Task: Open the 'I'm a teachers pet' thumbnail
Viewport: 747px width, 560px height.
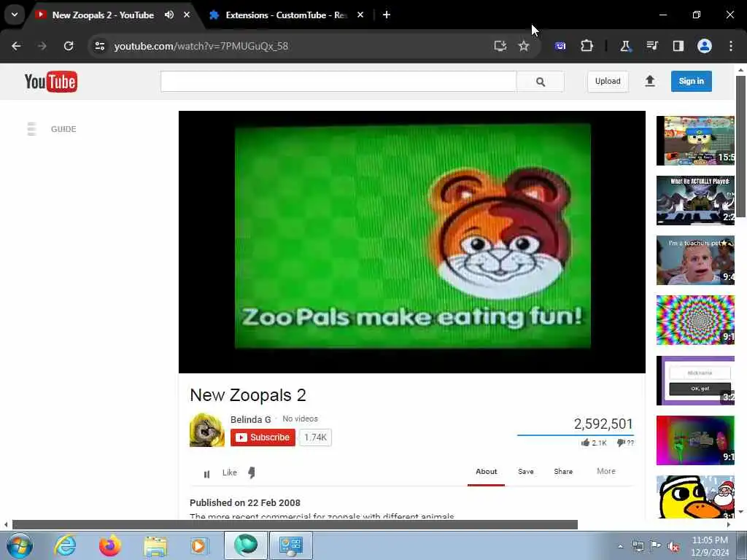Action: click(x=695, y=260)
